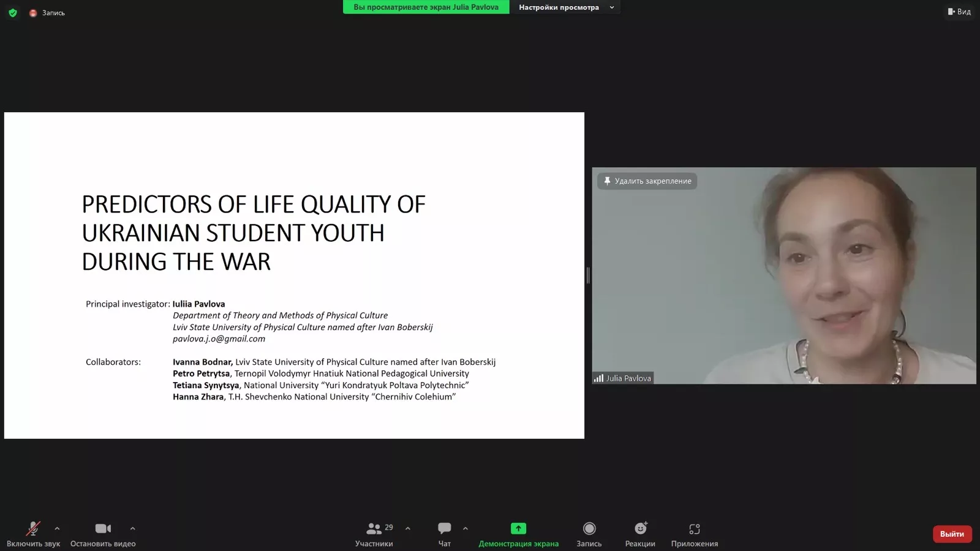Viewport: 980px width, 551px height.
Task: Open the Вид layout menu
Action: (959, 12)
